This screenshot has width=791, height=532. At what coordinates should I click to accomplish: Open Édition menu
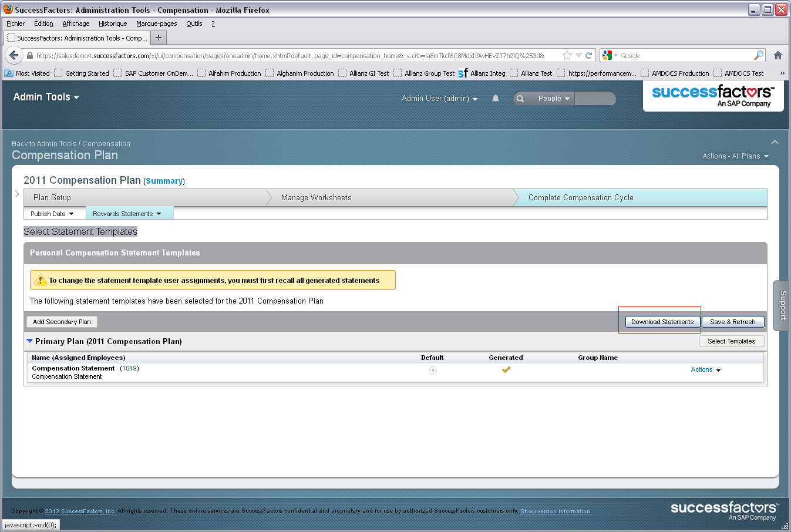[43, 23]
